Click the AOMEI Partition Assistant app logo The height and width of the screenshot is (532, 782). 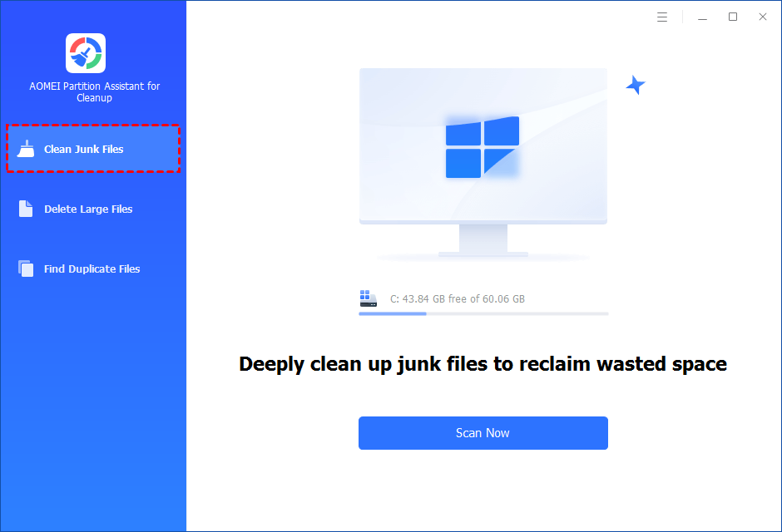point(86,53)
